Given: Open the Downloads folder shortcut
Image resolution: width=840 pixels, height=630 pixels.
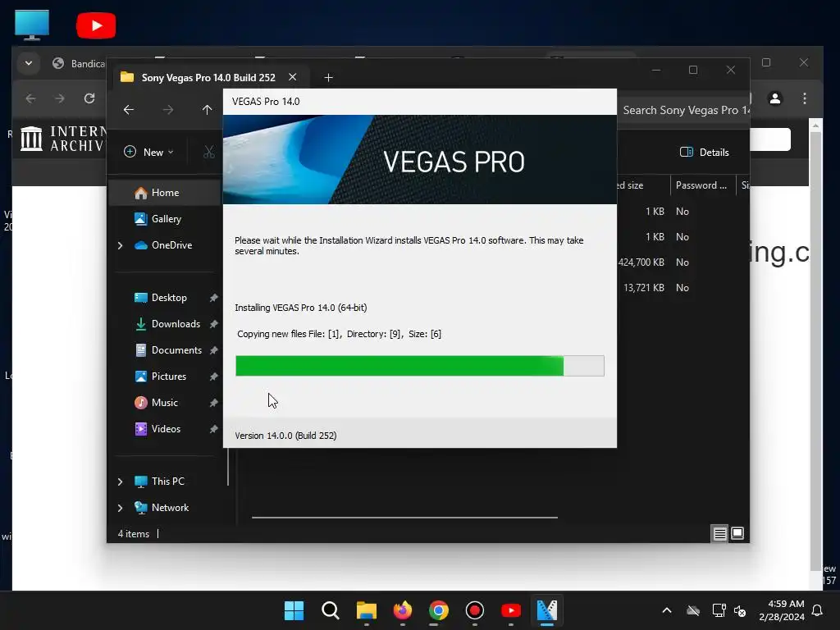Looking at the screenshot, I should click(176, 324).
